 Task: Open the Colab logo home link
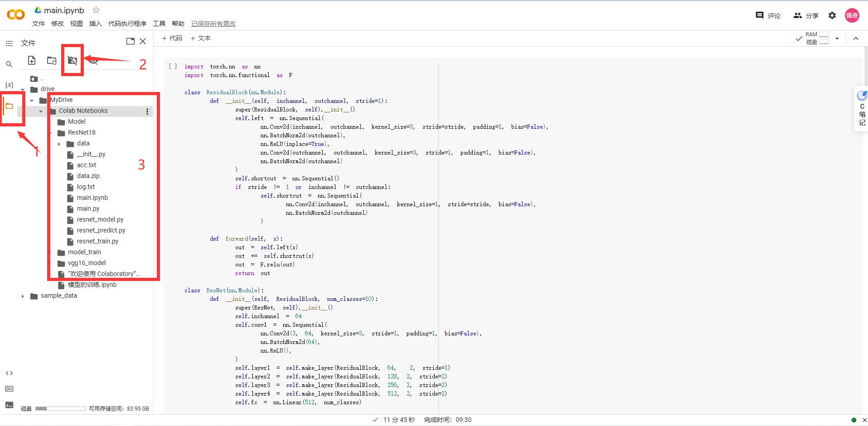click(16, 15)
